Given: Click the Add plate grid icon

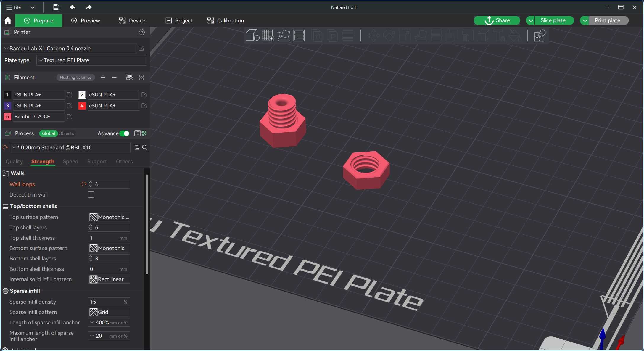Looking at the screenshot, I should 268,36.
